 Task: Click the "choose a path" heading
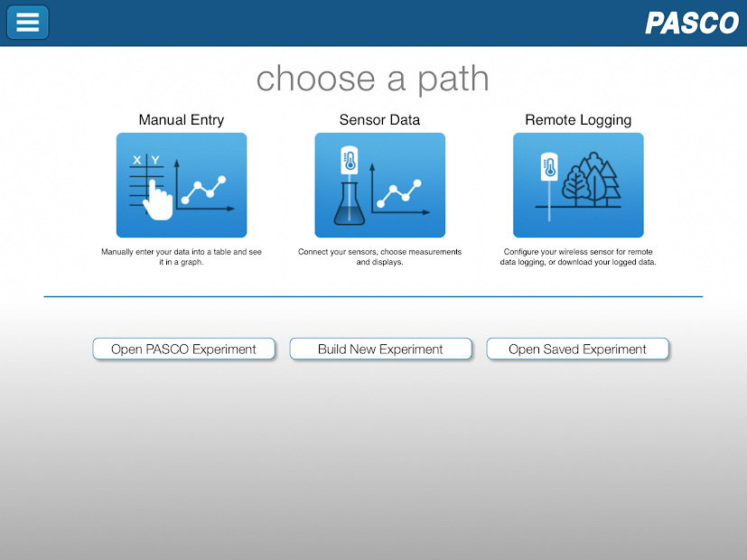tap(372, 79)
